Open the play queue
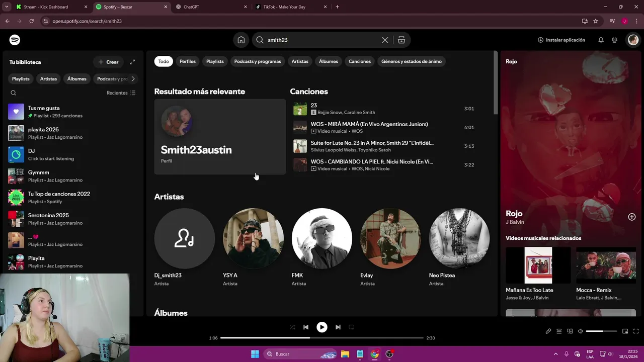644x362 pixels. tap(559, 331)
